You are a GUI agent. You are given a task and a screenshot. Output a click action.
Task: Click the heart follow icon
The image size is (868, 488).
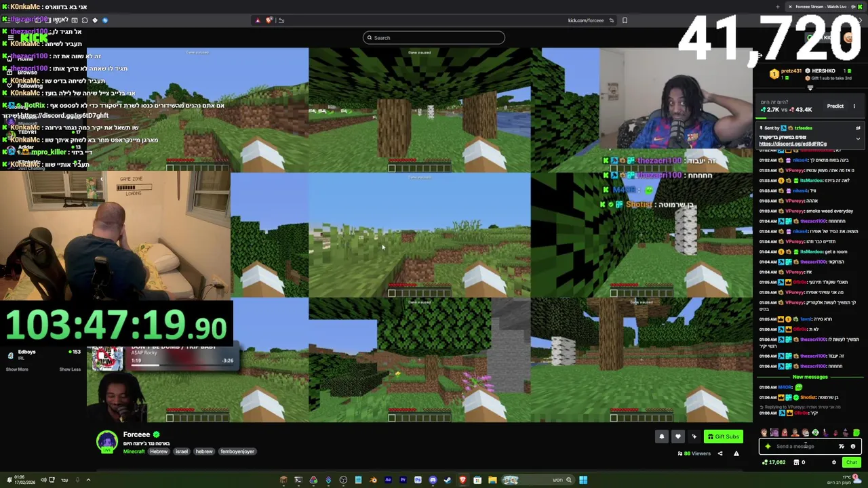(x=677, y=436)
